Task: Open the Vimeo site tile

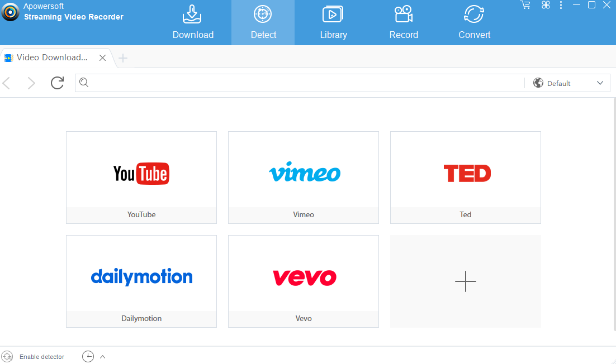Action: tap(304, 178)
